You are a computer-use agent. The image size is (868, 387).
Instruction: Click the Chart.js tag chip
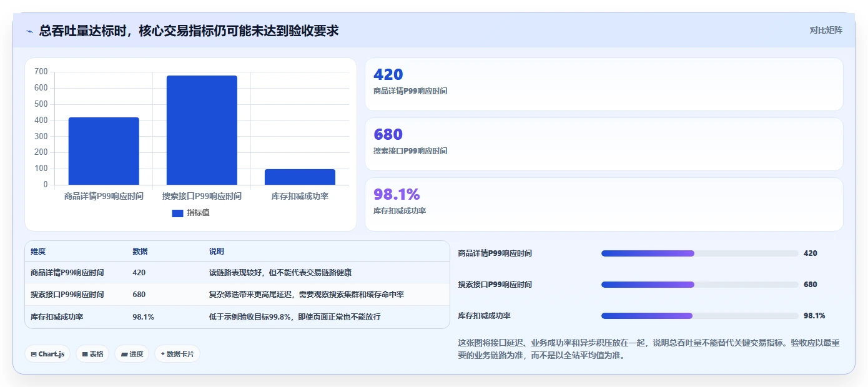(x=47, y=354)
